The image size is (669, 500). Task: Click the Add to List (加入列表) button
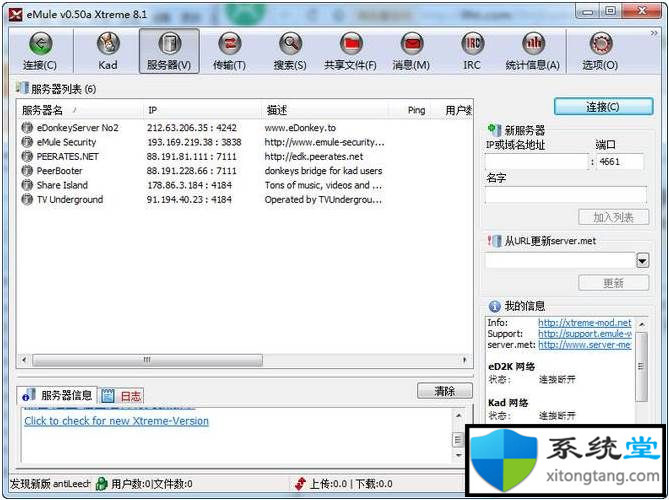(x=614, y=218)
